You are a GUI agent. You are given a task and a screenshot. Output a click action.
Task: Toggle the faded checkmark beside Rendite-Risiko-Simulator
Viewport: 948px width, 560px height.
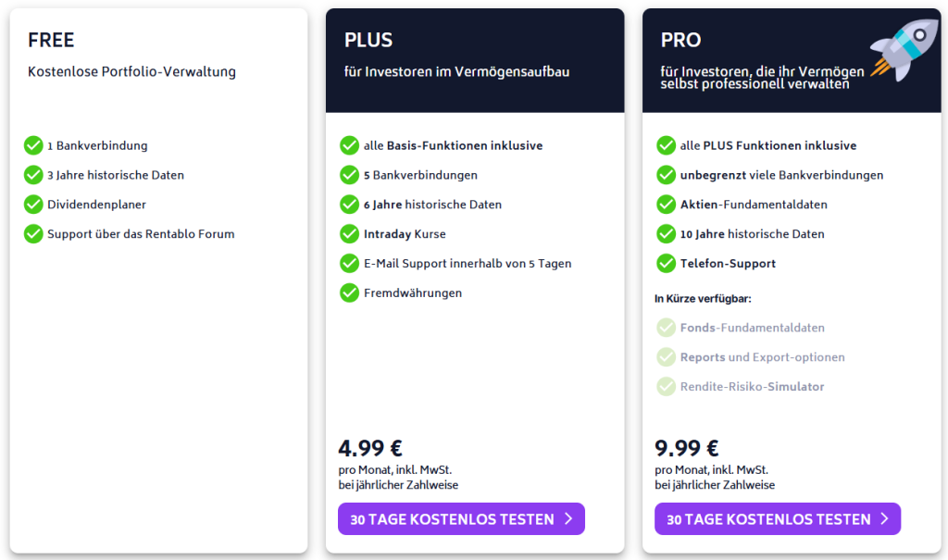click(666, 386)
